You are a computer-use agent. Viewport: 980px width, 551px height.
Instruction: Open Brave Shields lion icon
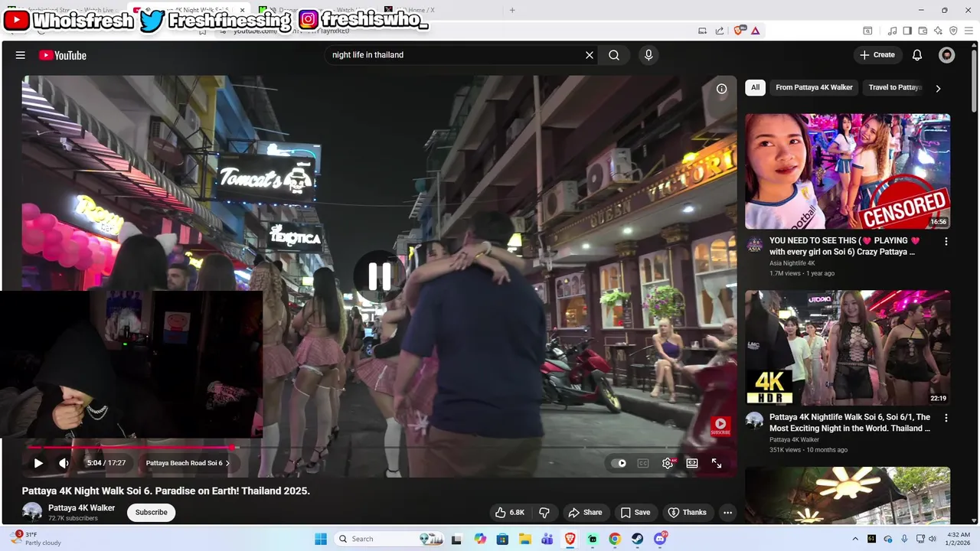point(739,31)
